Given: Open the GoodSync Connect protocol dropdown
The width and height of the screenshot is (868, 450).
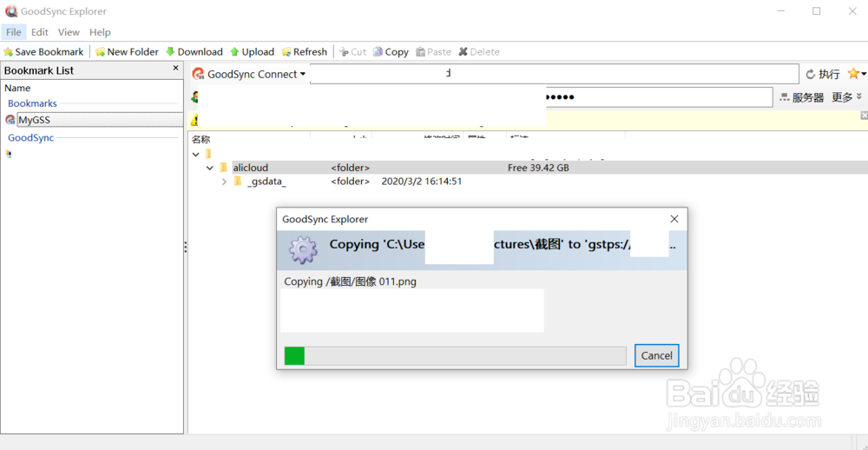Looking at the screenshot, I should click(248, 74).
